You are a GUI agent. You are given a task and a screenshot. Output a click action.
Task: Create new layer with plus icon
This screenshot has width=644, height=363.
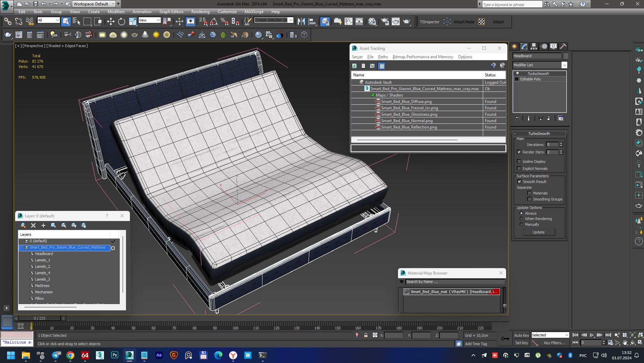(x=43, y=225)
